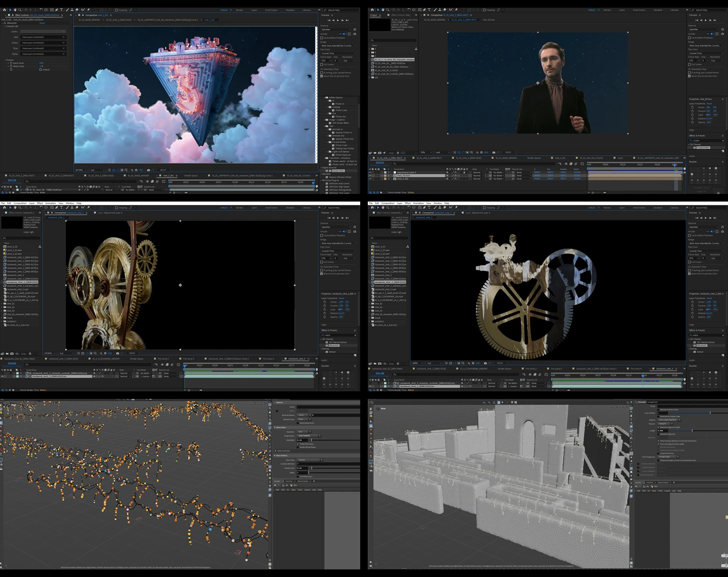Screen dimensions: 728x577
Task: Toggle the Snapping checkbox in the portrait composition window
Action: pyautogui.click(x=484, y=10)
